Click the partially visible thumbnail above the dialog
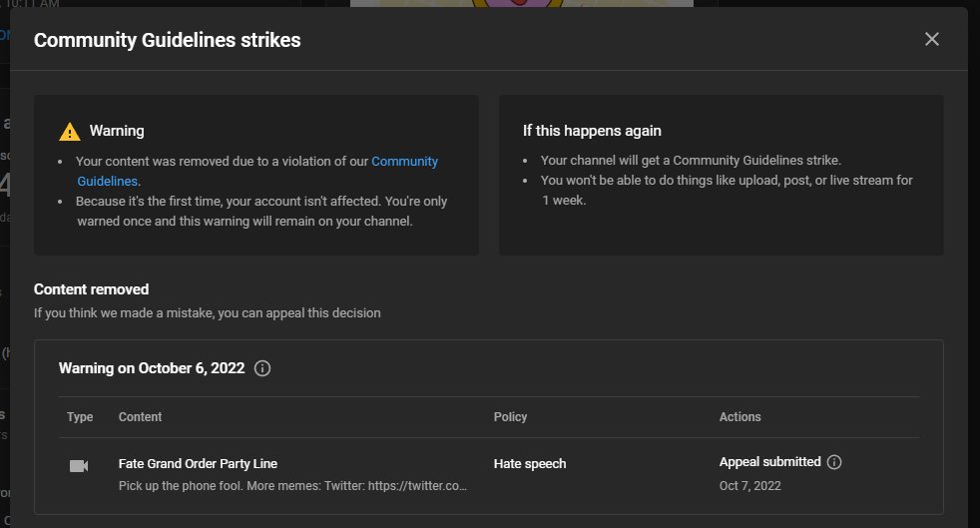The image size is (980, 528). 521,3
